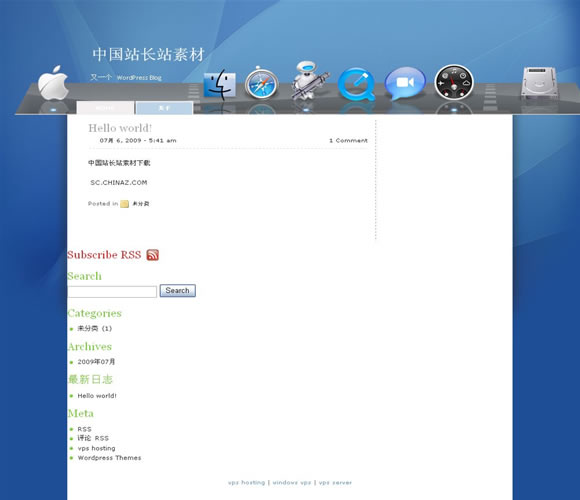
Task: Click the tagline 又一个 WordPress Blog
Action: (126, 78)
